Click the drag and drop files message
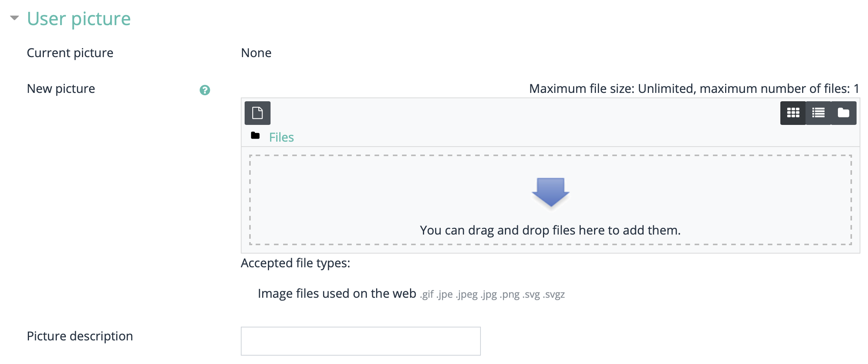This screenshot has width=868, height=364. click(550, 230)
